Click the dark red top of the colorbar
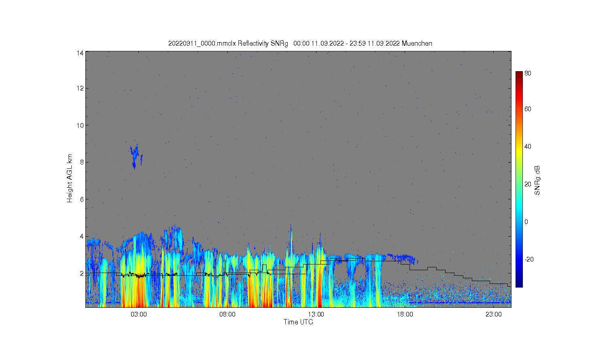607x364 pixels. (x=519, y=75)
